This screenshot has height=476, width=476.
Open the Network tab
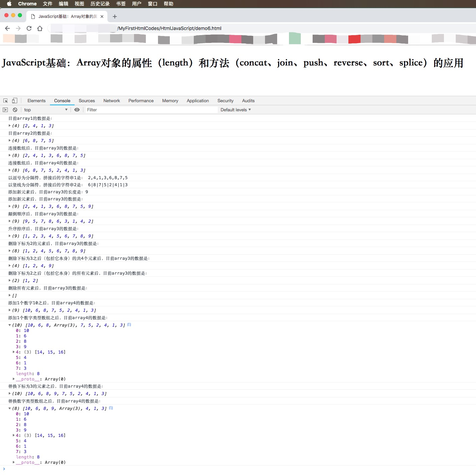coord(112,101)
